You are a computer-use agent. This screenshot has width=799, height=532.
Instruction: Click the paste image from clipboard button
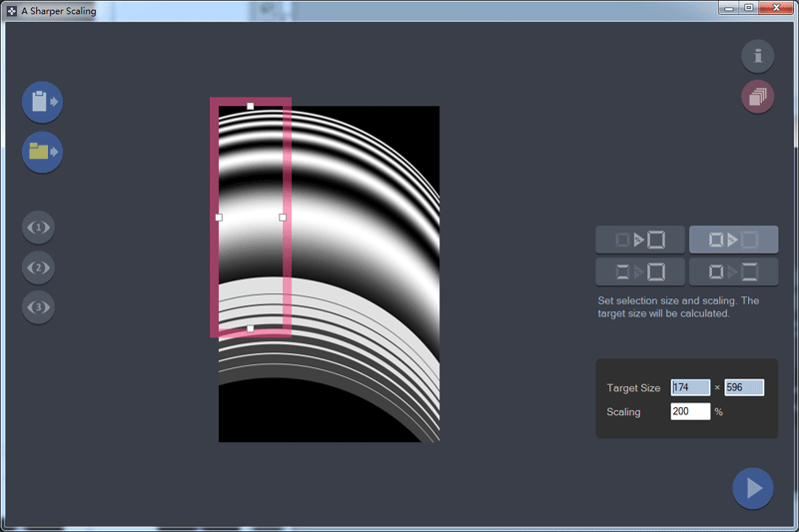(42, 102)
